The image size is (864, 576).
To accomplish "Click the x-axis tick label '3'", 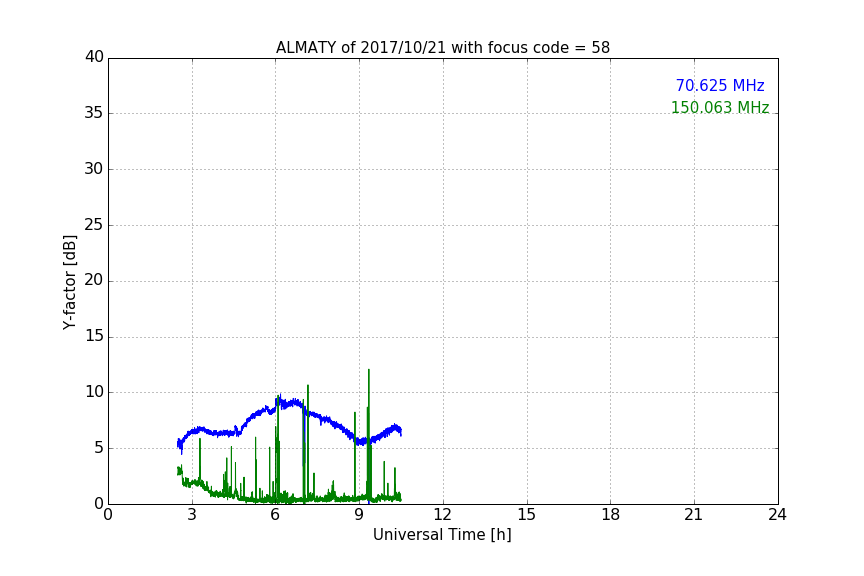I will [x=192, y=515].
